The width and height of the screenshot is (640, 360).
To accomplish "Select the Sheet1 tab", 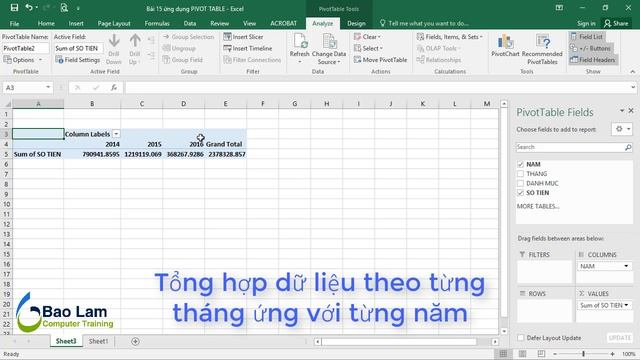I will coord(98,341).
